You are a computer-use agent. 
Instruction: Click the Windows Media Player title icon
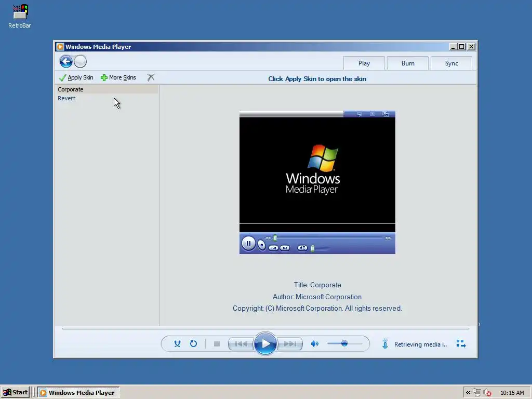point(60,46)
